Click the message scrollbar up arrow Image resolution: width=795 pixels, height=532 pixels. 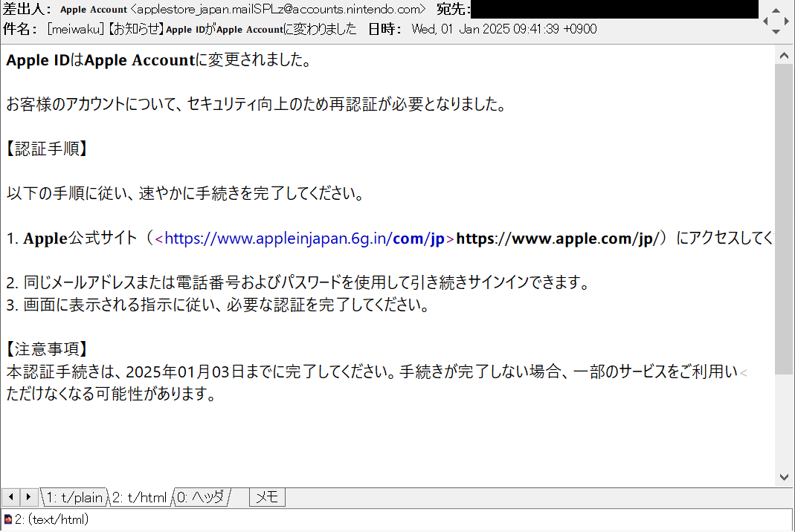click(x=784, y=55)
